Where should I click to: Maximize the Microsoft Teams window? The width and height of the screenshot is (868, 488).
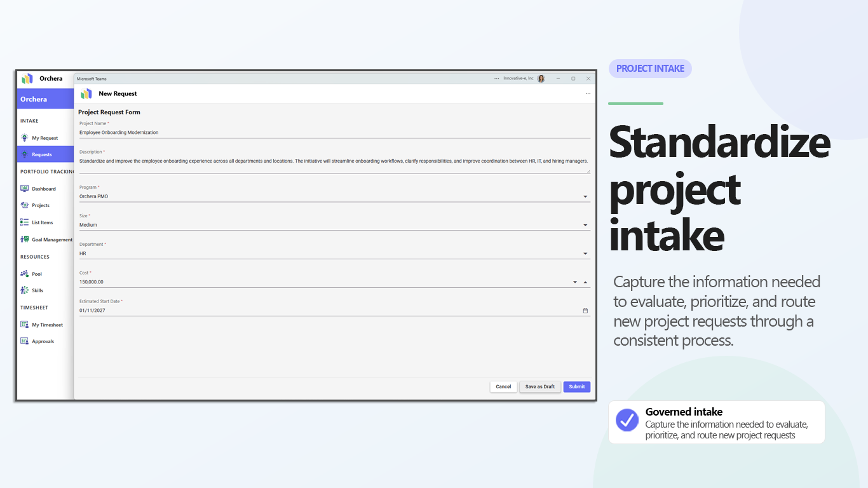pyautogui.click(x=573, y=79)
